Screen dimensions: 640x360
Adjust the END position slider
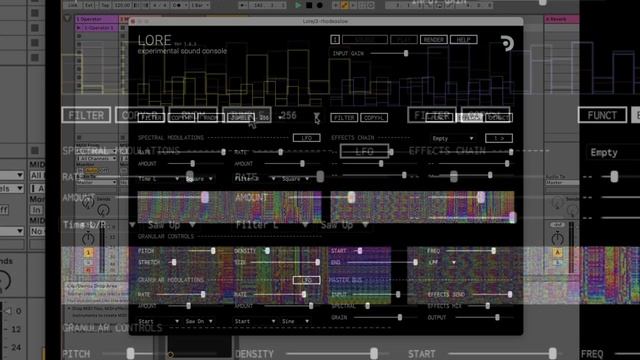(382, 262)
